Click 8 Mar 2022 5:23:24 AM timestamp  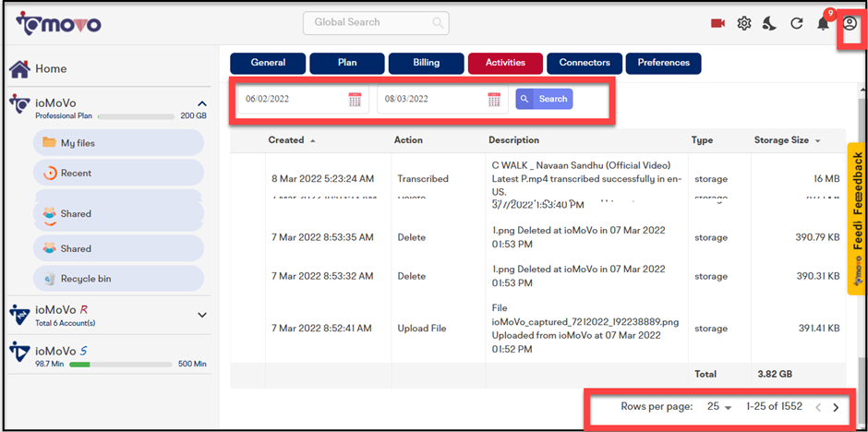[x=323, y=179]
